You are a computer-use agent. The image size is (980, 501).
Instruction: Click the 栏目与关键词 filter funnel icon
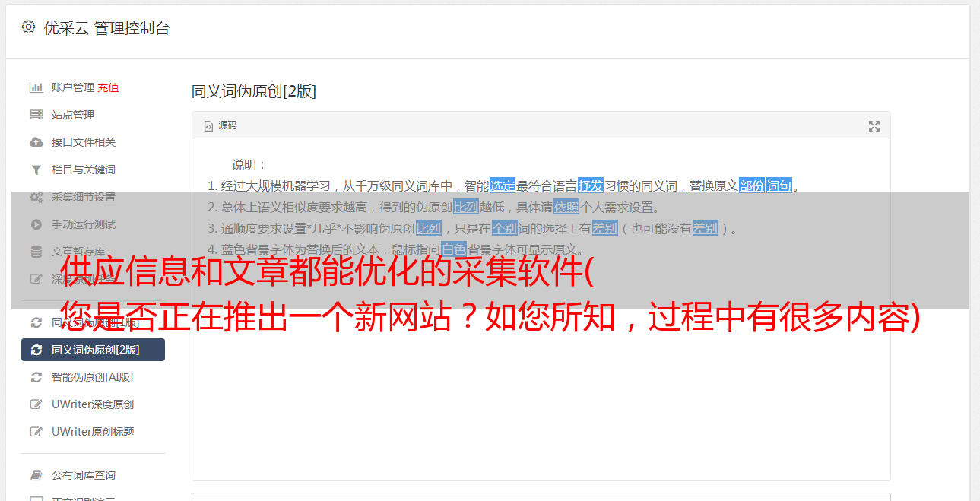click(x=36, y=170)
